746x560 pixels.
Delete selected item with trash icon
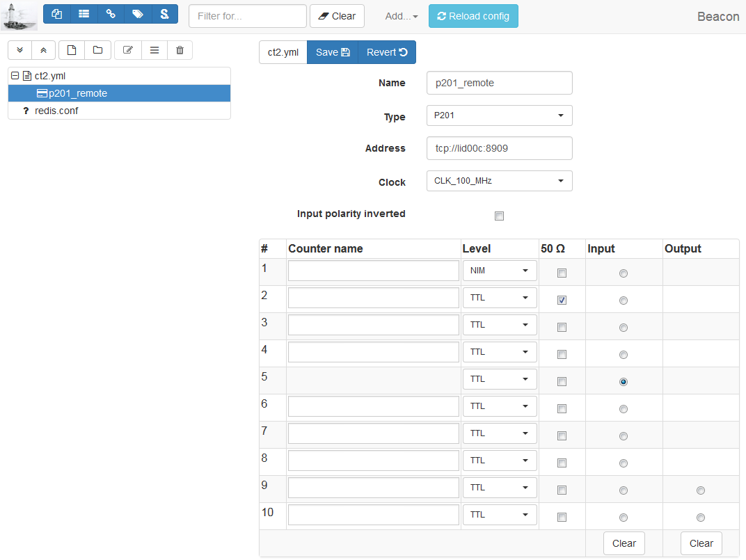click(180, 50)
